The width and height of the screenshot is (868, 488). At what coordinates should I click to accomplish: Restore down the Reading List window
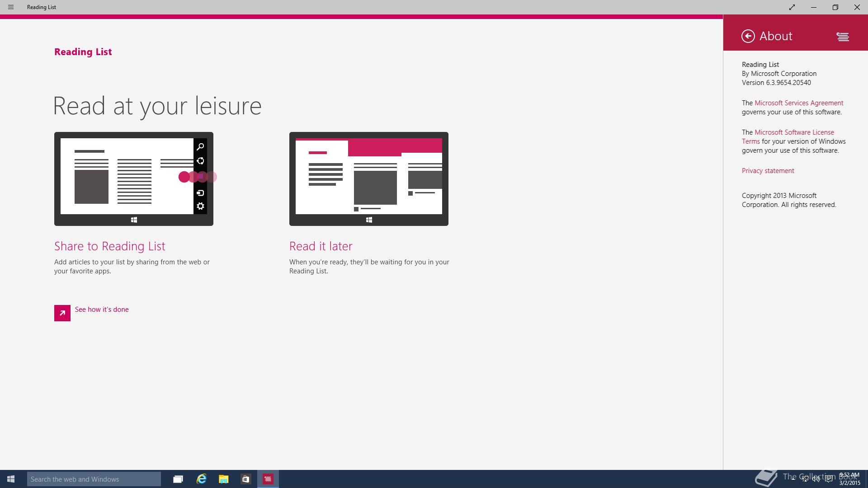point(835,7)
